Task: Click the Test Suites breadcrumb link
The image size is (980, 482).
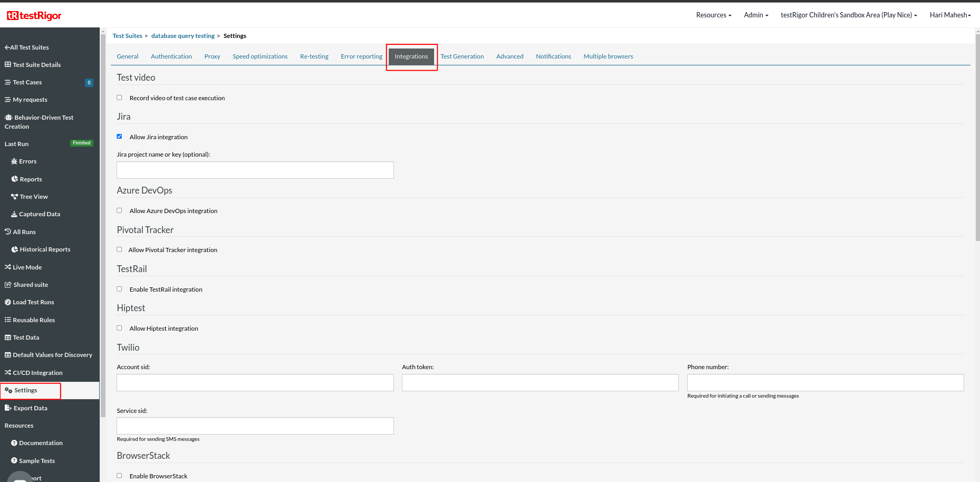Action: 127,36
